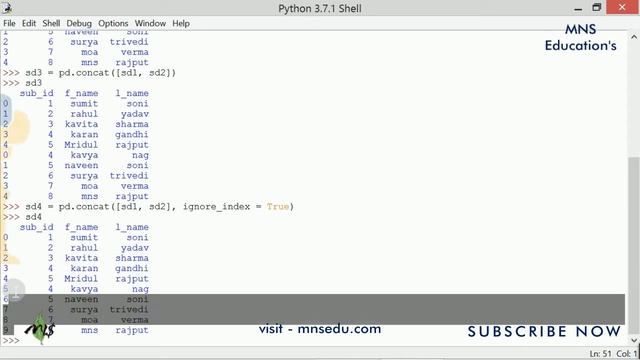Click 'sumit' in the sd3 output
This screenshot has width=640, height=360.
84,104
